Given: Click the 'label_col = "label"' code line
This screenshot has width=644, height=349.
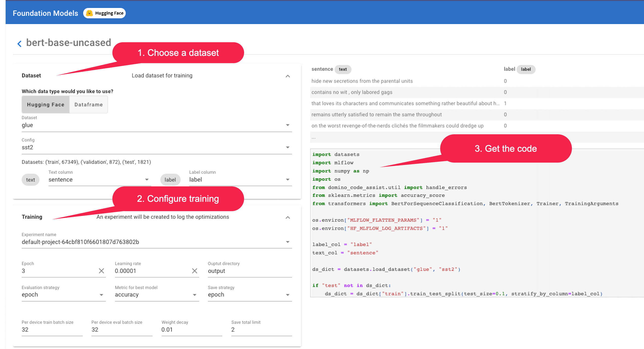Looking at the screenshot, I should (342, 245).
